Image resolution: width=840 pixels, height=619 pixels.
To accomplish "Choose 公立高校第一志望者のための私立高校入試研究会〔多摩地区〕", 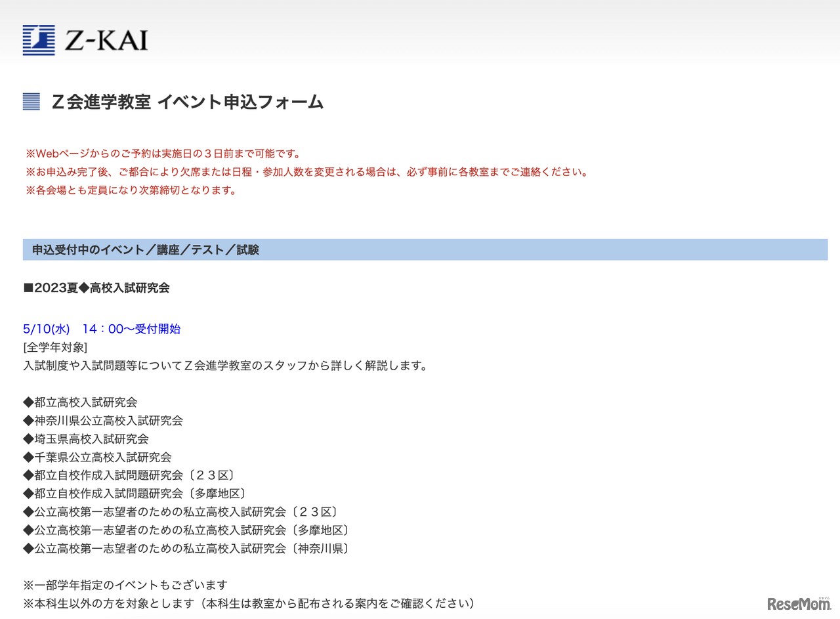I will tap(186, 530).
